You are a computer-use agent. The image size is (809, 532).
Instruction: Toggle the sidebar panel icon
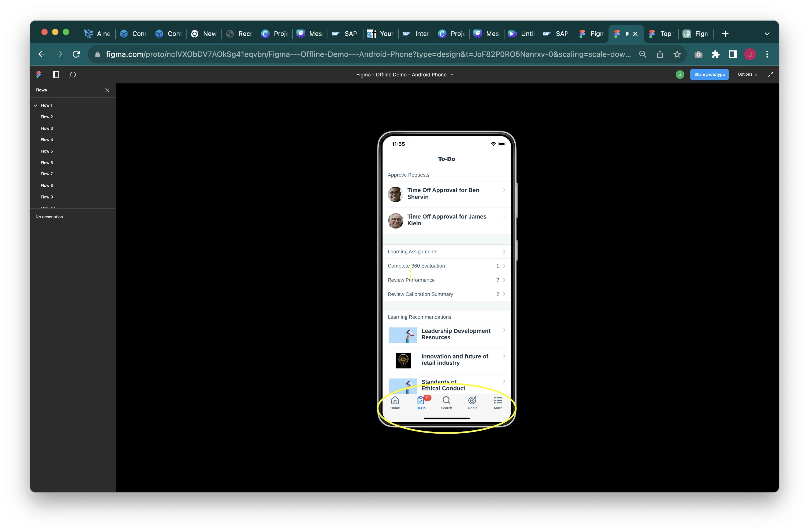(56, 75)
